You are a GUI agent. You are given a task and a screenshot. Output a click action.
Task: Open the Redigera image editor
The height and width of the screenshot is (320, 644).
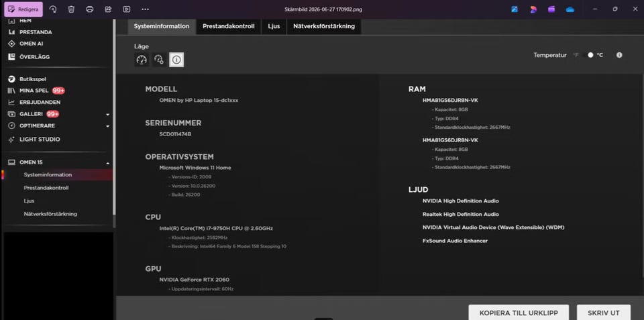23,9
